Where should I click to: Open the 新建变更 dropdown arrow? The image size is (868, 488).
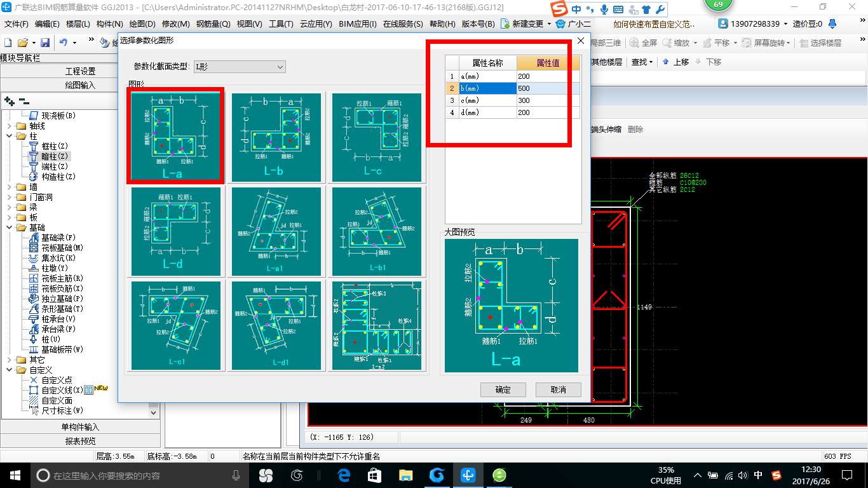tap(549, 24)
